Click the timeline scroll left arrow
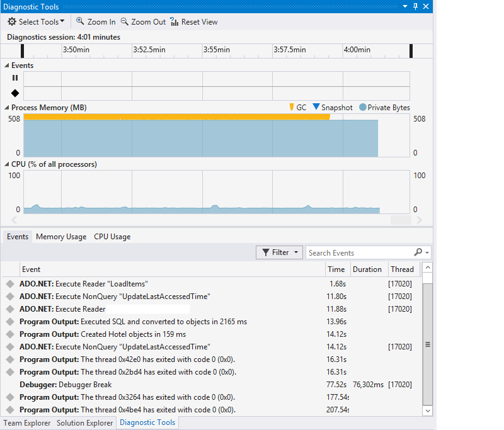The image size is (504, 430). [14, 220]
